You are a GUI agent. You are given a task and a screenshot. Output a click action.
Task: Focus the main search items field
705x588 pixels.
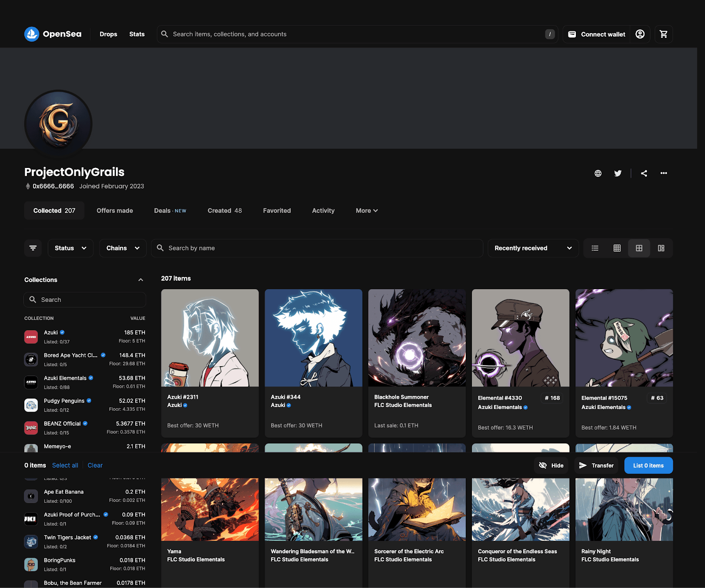coord(357,34)
